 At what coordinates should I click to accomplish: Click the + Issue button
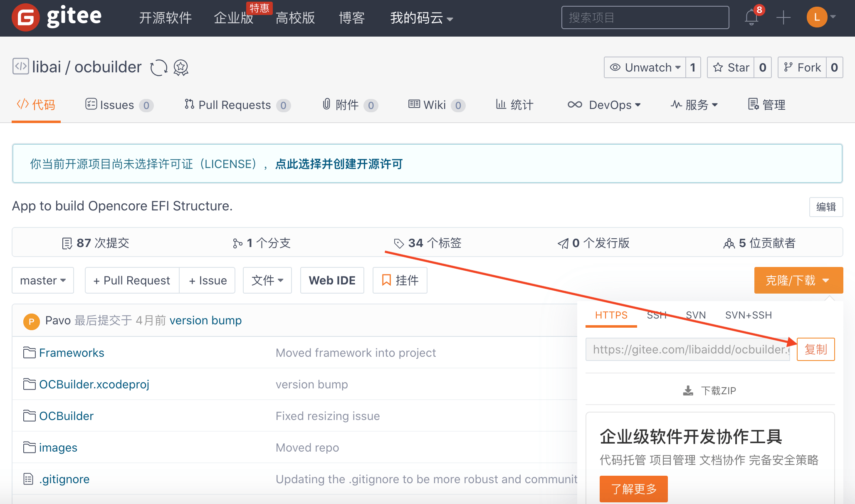208,280
